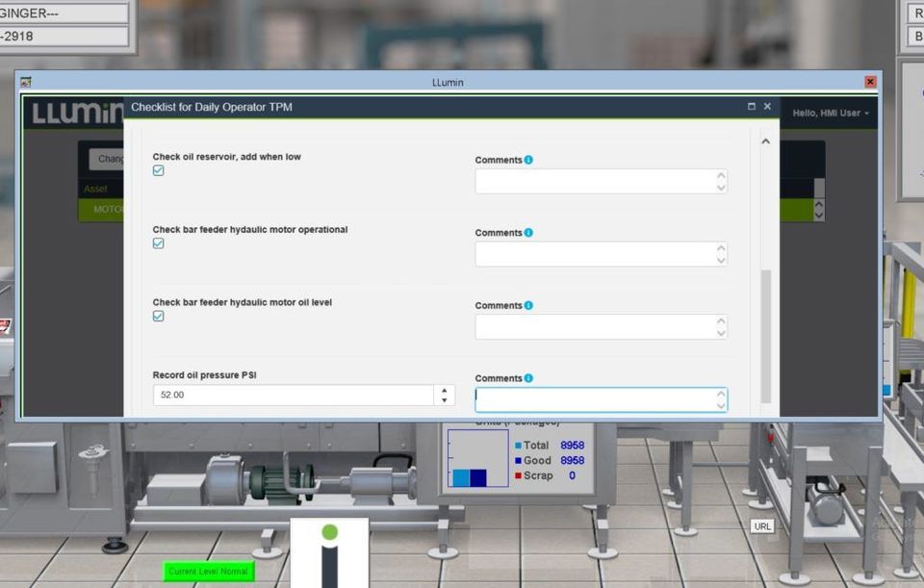
Task: Uncheck 'Check oil reservoir, add when low' checkbox
Action: pyautogui.click(x=158, y=171)
